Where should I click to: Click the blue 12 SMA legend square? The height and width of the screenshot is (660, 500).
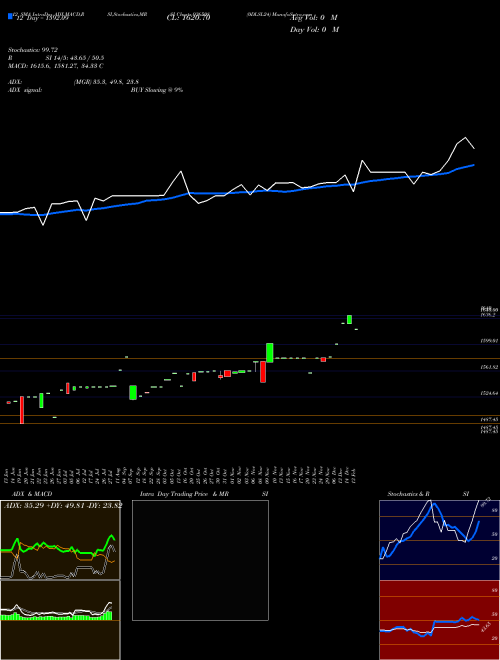coord(10,16)
